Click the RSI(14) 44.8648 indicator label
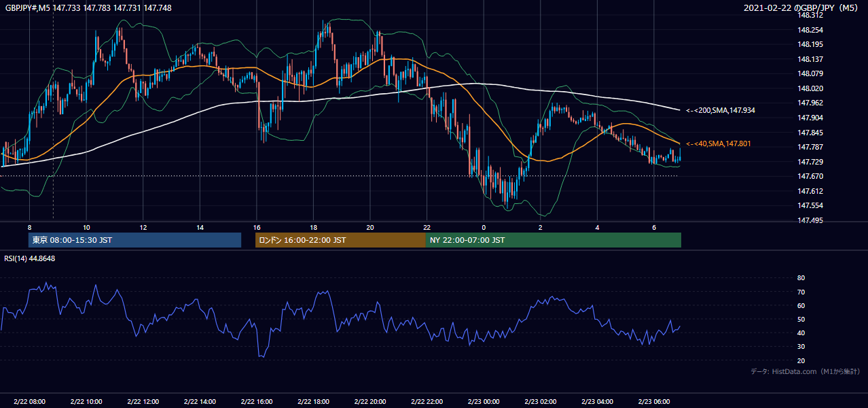 (29, 258)
